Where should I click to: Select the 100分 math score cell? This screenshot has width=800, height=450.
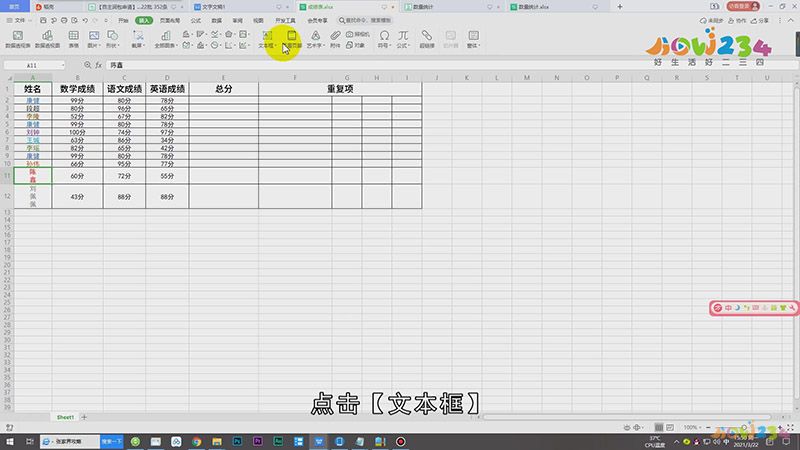click(x=78, y=132)
